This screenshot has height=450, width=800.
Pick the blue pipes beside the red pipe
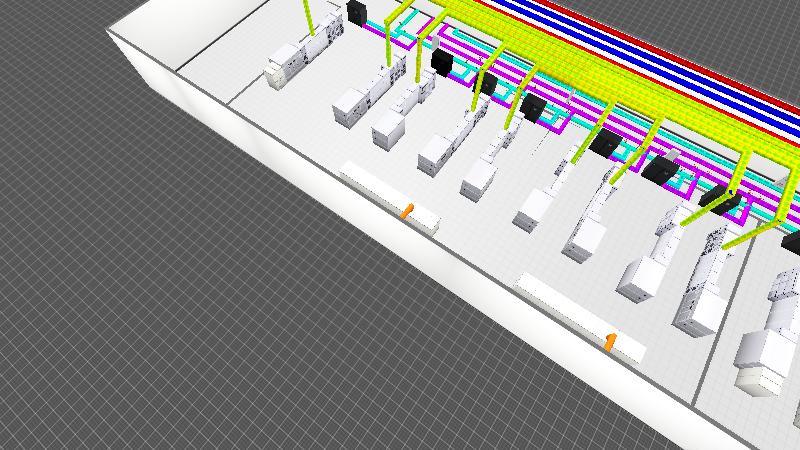pos(640,50)
